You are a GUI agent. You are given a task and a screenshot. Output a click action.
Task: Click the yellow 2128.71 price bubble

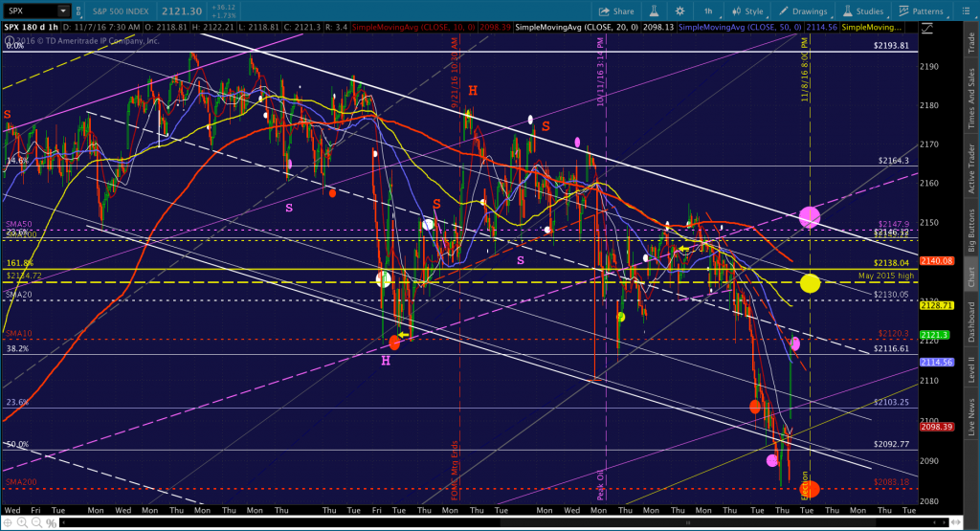click(x=937, y=305)
